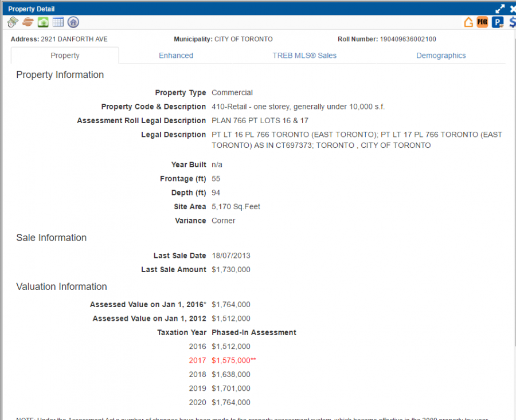This screenshot has width=516, height=420.
Task: Click the Site Area value 5,170 Sq.Feet
Action: (236, 206)
